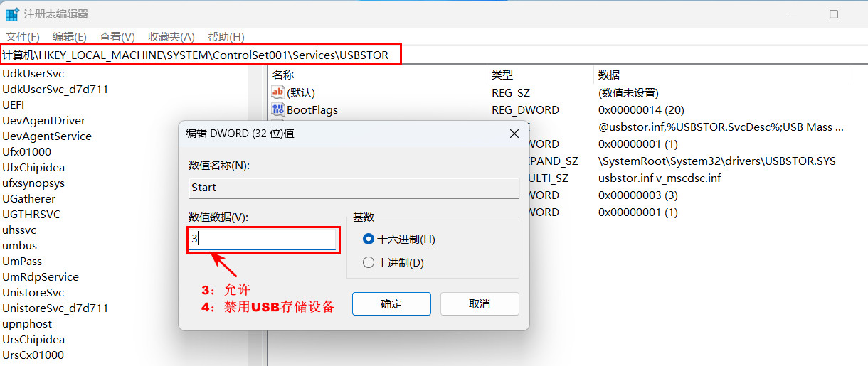This screenshot has height=366, width=868.
Task: Select the UmRdpService tree key
Action: tap(41, 276)
